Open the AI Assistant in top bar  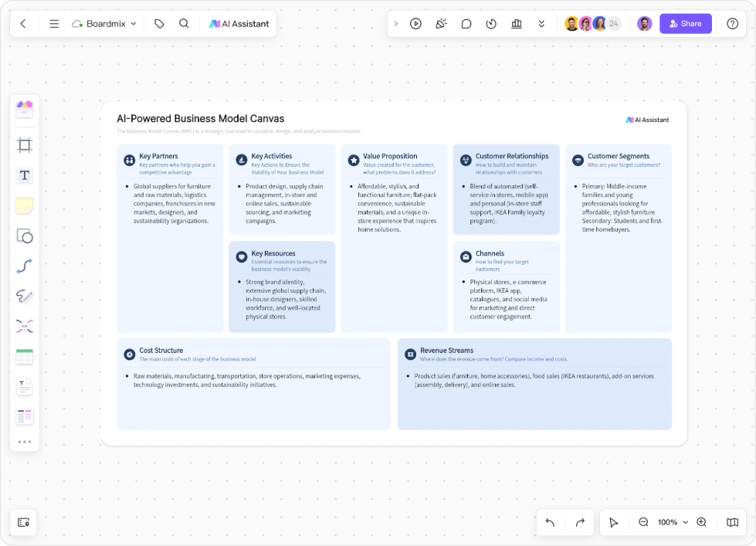pyautogui.click(x=239, y=24)
